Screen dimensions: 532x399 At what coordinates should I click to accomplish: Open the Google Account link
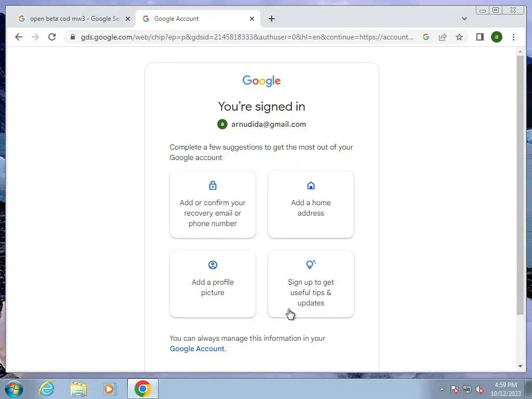197,349
